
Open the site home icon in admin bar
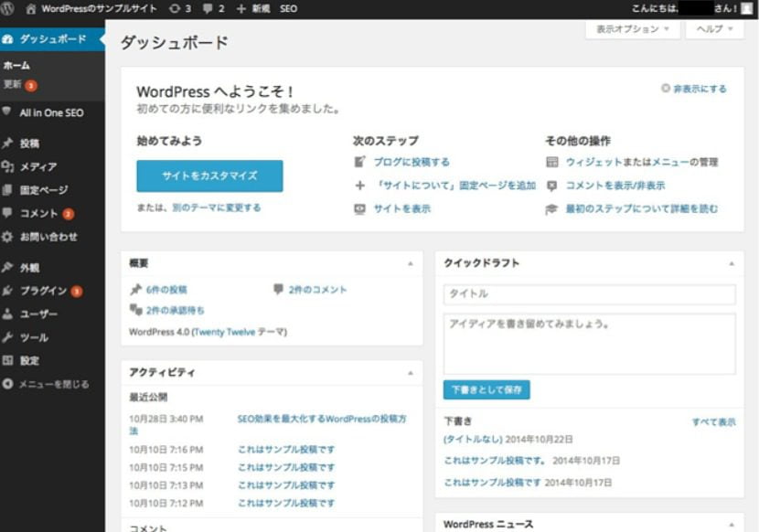[30, 9]
